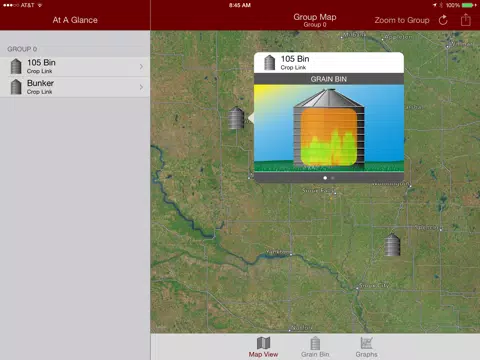Select first page dot in popup

pos(325,178)
